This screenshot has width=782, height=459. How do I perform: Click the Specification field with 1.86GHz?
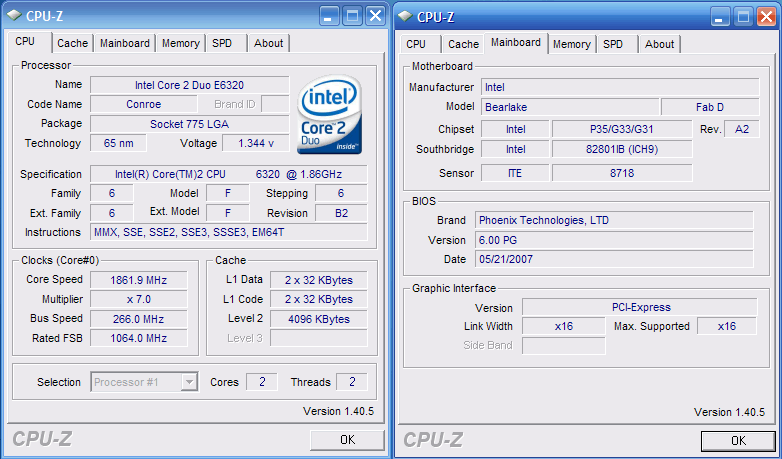click(228, 174)
